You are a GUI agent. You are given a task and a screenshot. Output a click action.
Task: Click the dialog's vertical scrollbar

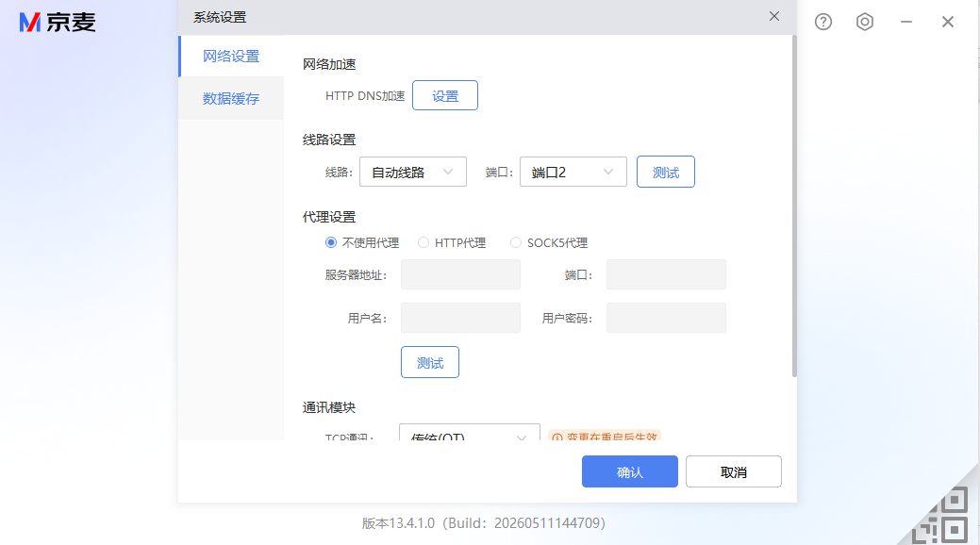794,206
